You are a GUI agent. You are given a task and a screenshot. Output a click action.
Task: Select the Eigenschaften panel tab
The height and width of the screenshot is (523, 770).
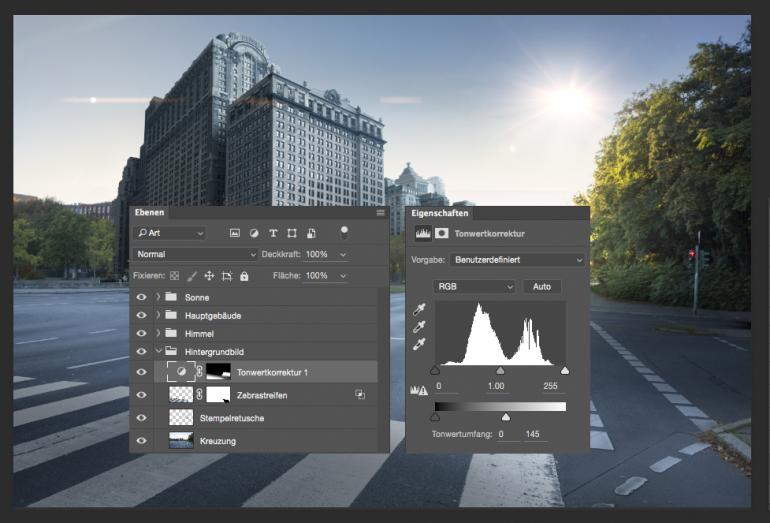point(440,213)
